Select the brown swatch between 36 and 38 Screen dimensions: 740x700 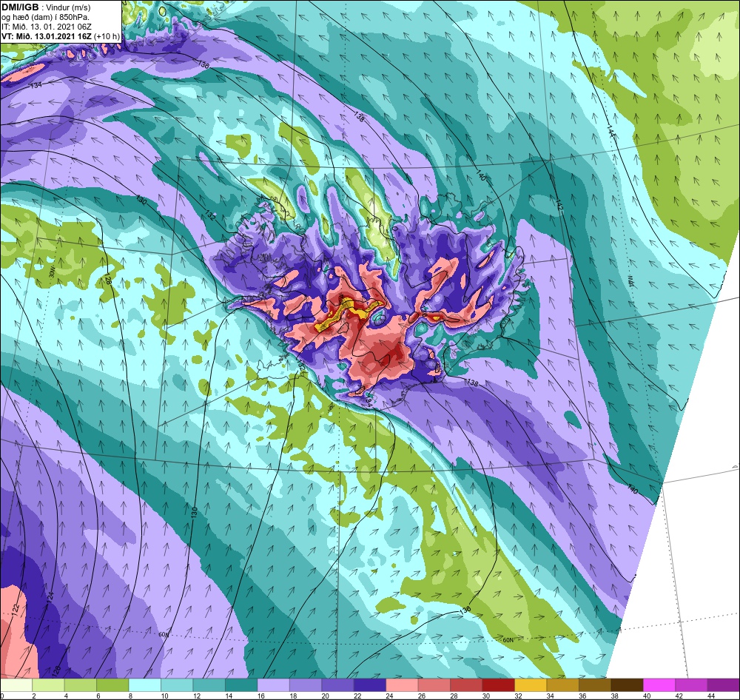coord(595,685)
